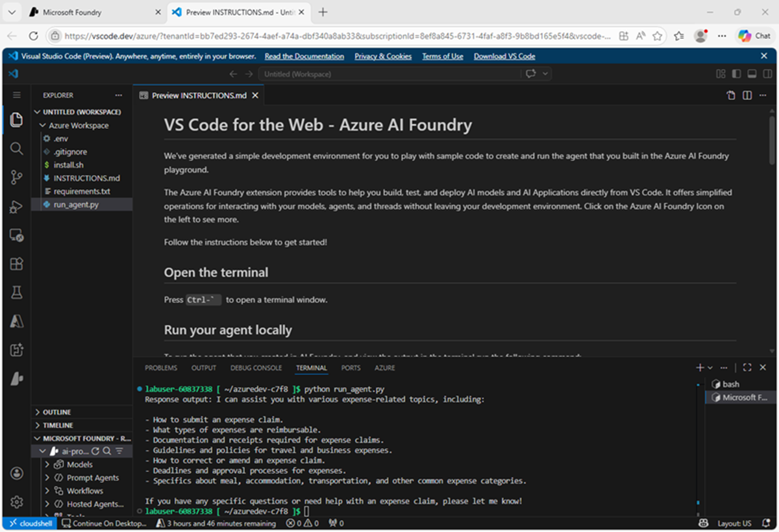Select the Azure AI Foundry icon
This screenshot has height=532, width=779.
(x=17, y=378)
